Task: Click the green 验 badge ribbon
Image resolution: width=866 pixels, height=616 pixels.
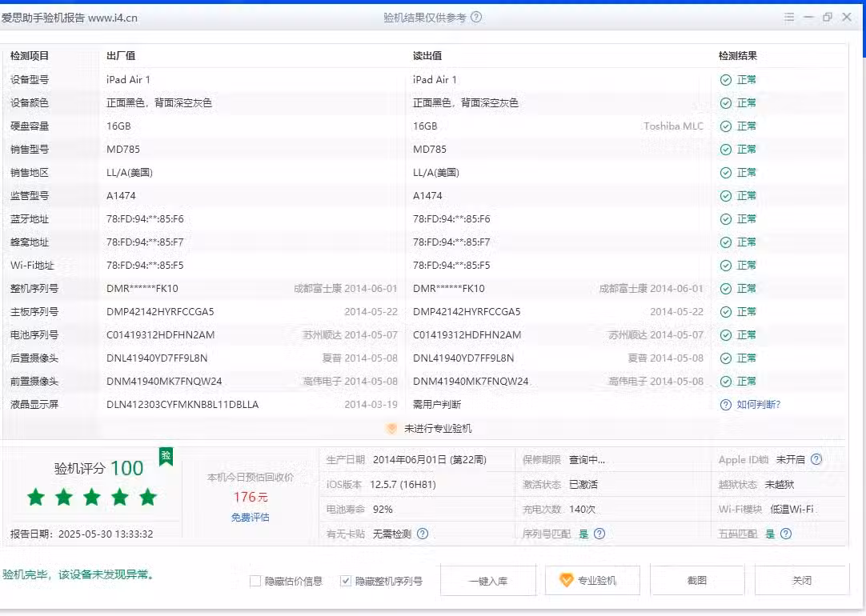Action: tap(166, 457)
